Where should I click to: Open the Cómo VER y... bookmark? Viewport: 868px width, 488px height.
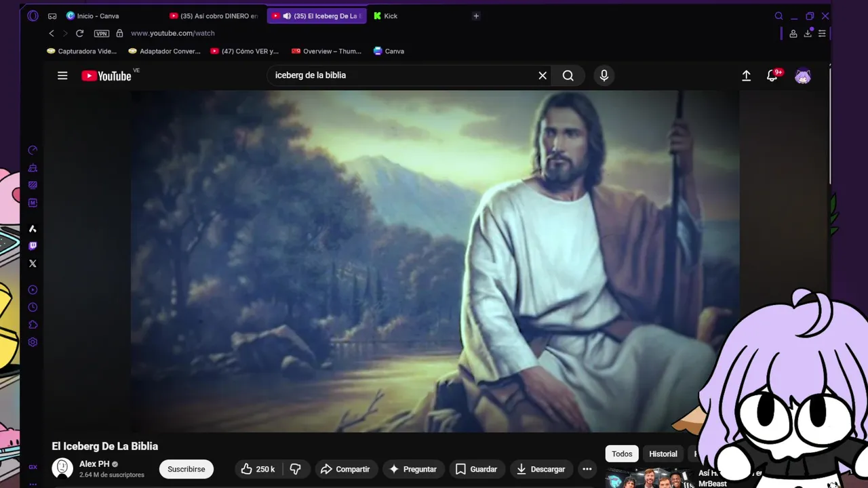pyautogui.click(x=245, y=51)
